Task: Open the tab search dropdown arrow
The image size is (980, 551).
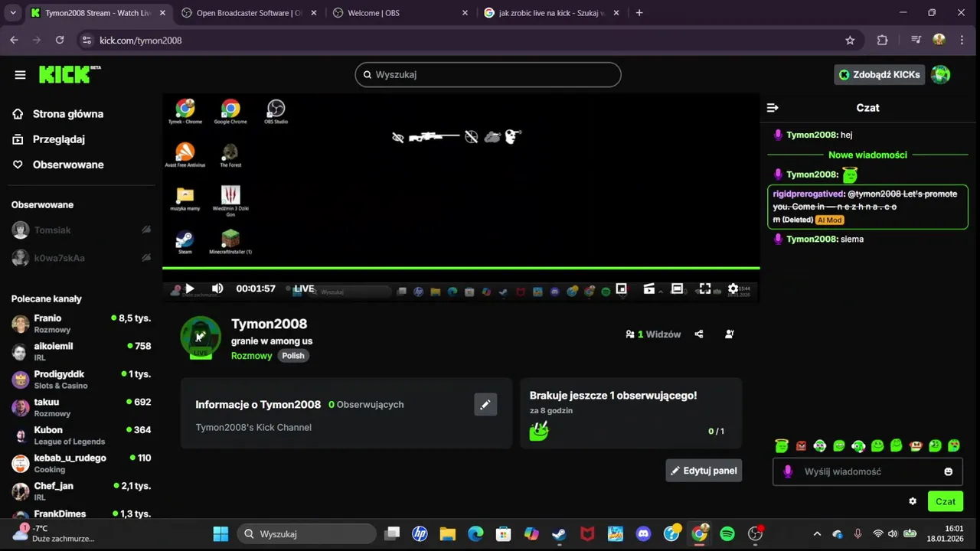Action: coord(13,13)
